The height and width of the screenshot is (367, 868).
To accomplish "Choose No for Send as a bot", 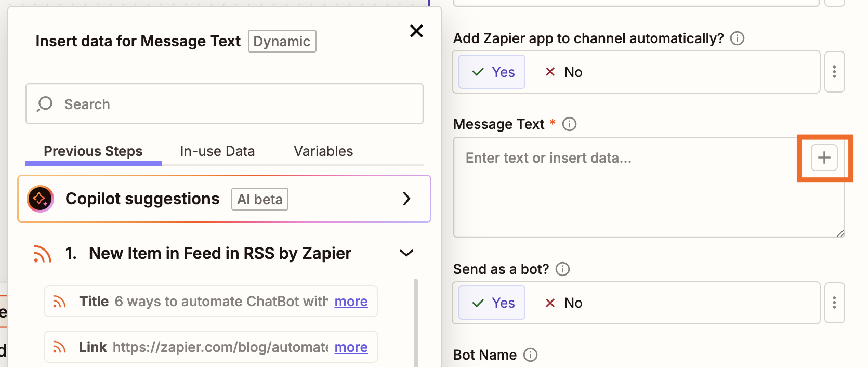I will [563, 303].
